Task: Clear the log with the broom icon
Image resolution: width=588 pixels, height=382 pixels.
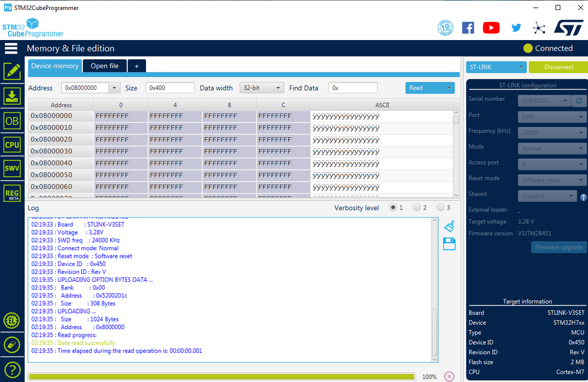Action: click(449, 226)
